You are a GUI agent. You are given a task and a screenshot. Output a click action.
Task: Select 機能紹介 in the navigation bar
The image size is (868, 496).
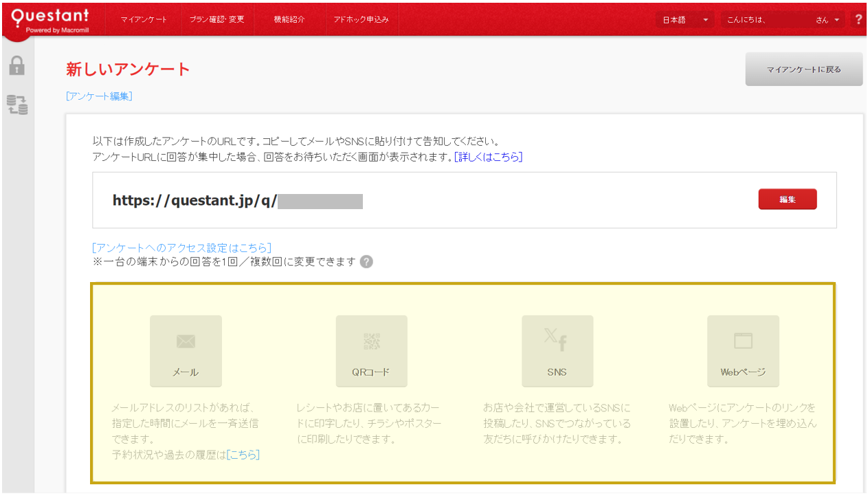(x=289, y=19)
